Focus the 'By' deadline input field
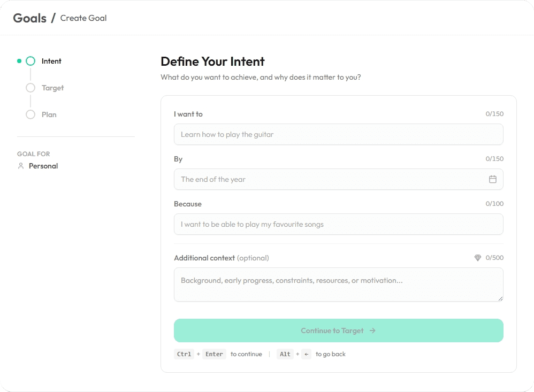The height and width of the screenshot is (392, 534). click(332, 180)
